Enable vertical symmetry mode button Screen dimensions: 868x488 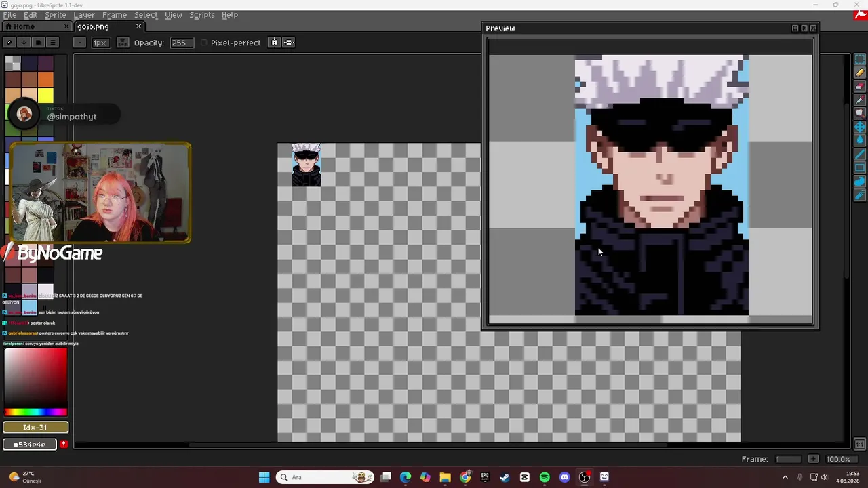pos(289,43)
